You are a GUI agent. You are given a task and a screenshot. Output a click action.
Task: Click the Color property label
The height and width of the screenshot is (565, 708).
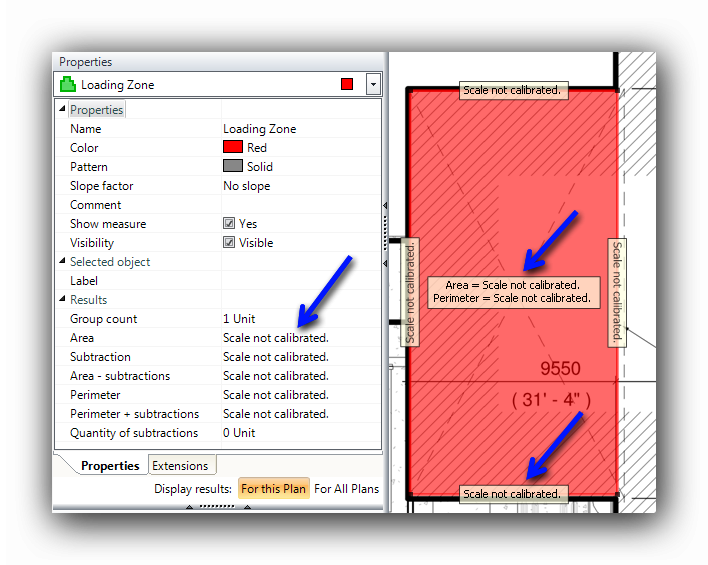point(84,148)
